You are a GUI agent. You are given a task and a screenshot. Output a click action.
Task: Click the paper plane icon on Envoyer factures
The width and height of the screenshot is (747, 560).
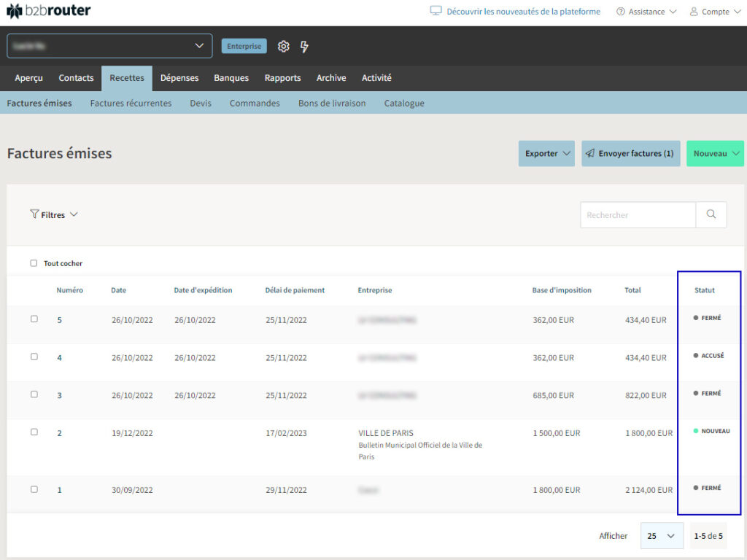pyautogui.click(x=589, y=153)
